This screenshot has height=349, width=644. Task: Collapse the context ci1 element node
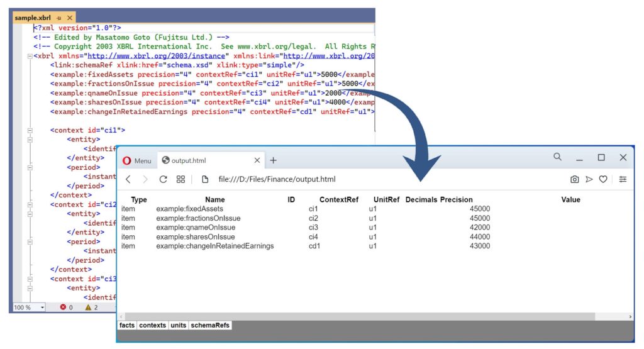click(x=29, y=130)
